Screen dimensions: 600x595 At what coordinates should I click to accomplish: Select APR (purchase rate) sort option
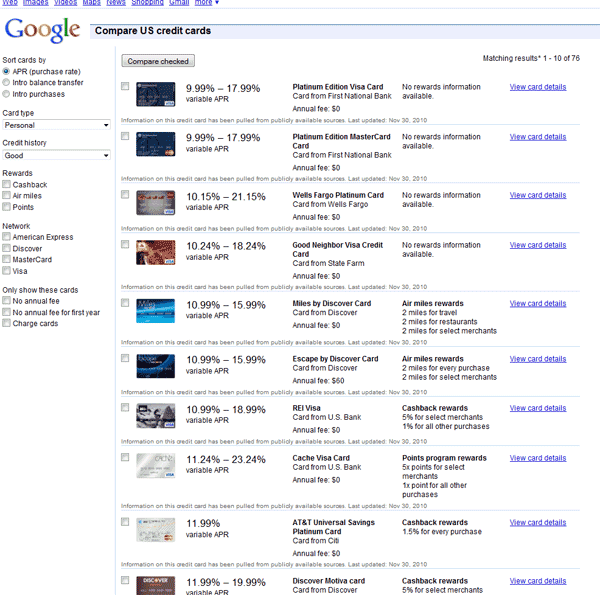6,72
